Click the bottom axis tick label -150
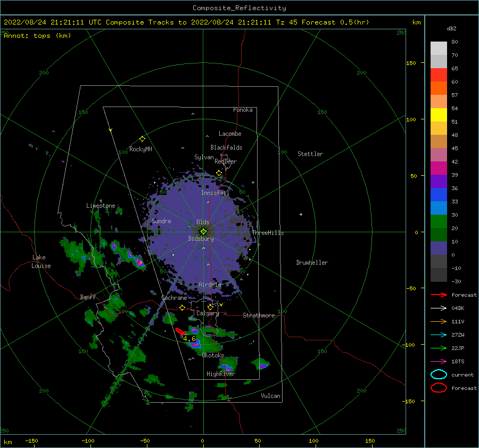 31,441
